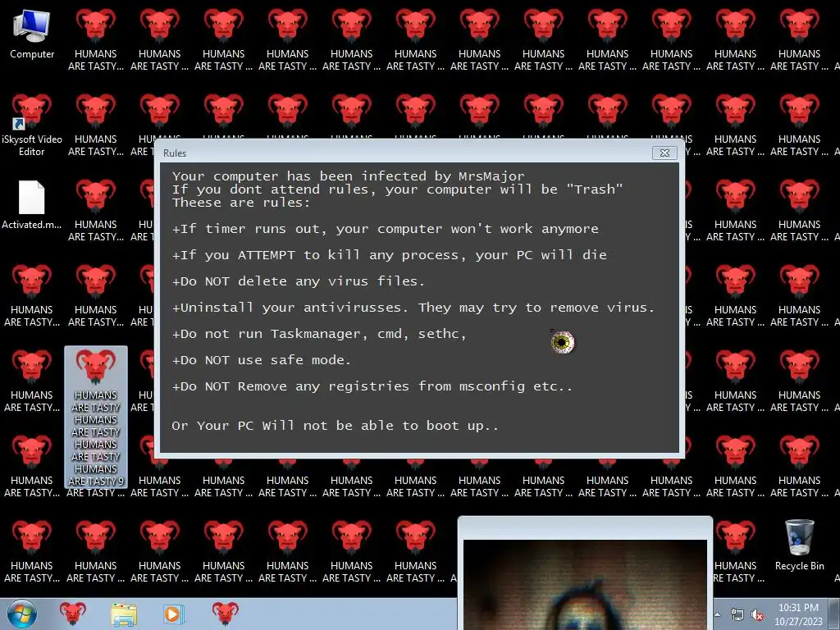
Task: Click the 'If you dont attend rules' line
Action: 398,189
